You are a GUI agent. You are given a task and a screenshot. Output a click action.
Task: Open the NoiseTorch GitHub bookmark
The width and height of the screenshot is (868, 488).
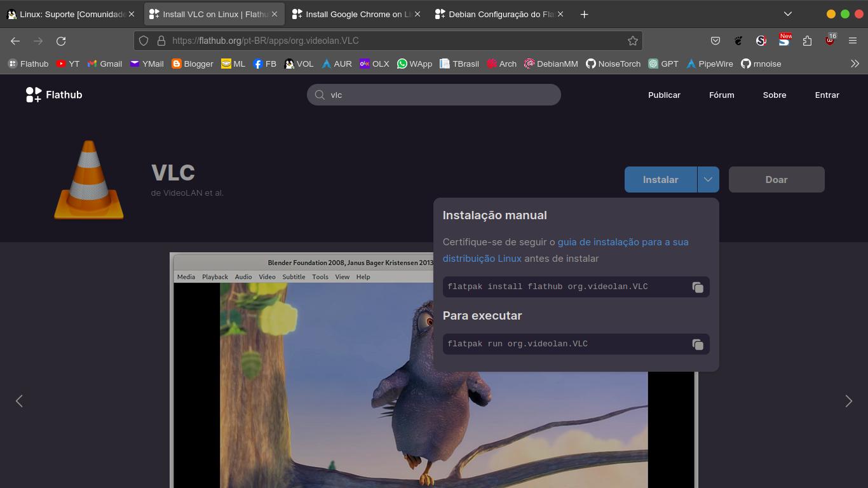tap(613, 64)
